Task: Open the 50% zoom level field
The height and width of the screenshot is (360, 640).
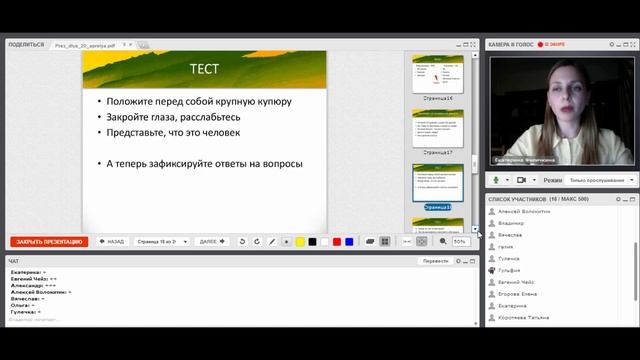Action: (x=461, y=242)
